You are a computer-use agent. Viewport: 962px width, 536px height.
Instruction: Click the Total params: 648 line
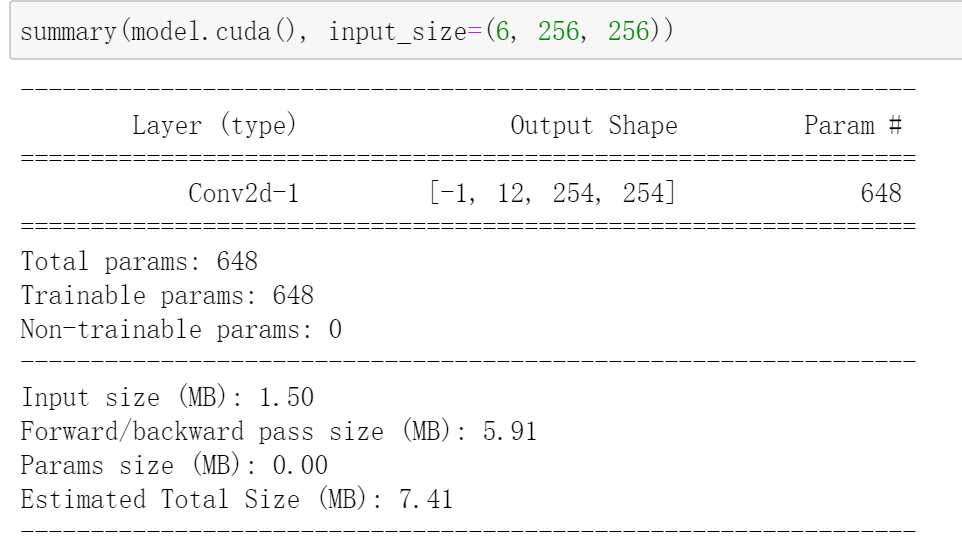coord(139,262)
